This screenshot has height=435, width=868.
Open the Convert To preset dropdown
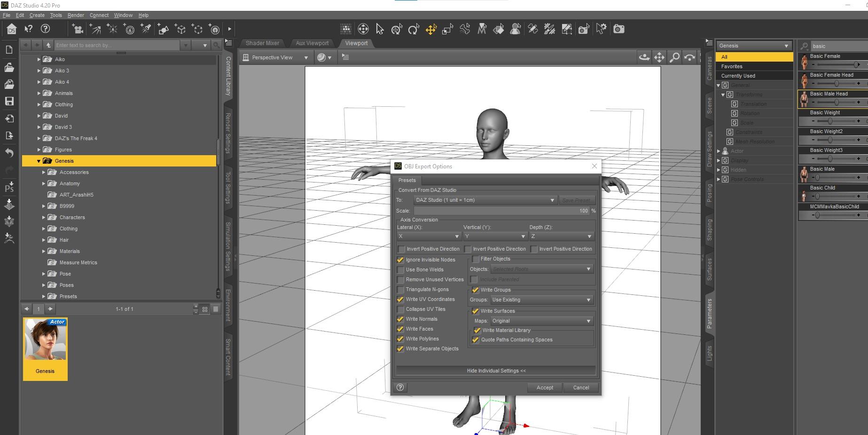pyautogui.click(x=485, y=200)
